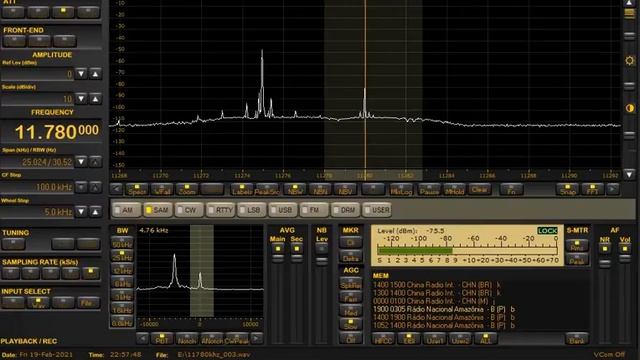Click the brightness/contrast half-circle icon
Viewport: 640px width, 360px height.
coord(630,108)
